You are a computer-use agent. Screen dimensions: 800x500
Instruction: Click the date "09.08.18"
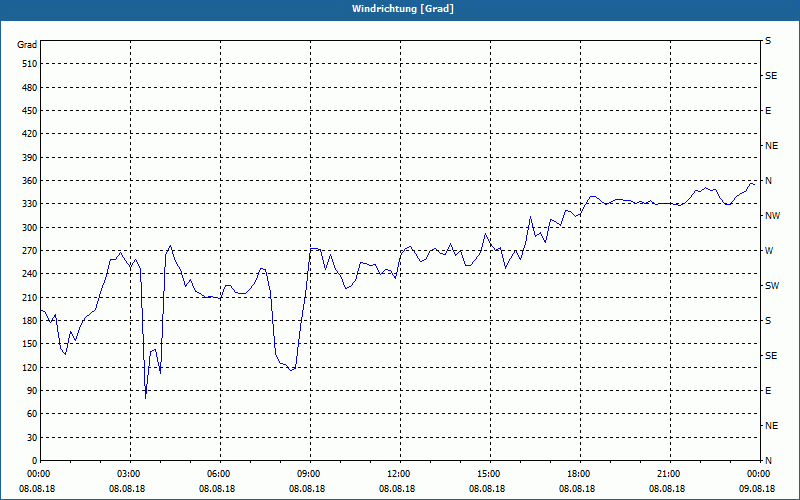tap(757, 489)
